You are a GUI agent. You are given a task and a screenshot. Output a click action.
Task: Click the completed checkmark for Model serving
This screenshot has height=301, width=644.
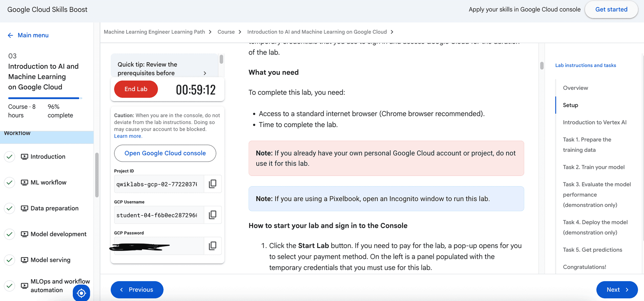[x=10, y=260]
